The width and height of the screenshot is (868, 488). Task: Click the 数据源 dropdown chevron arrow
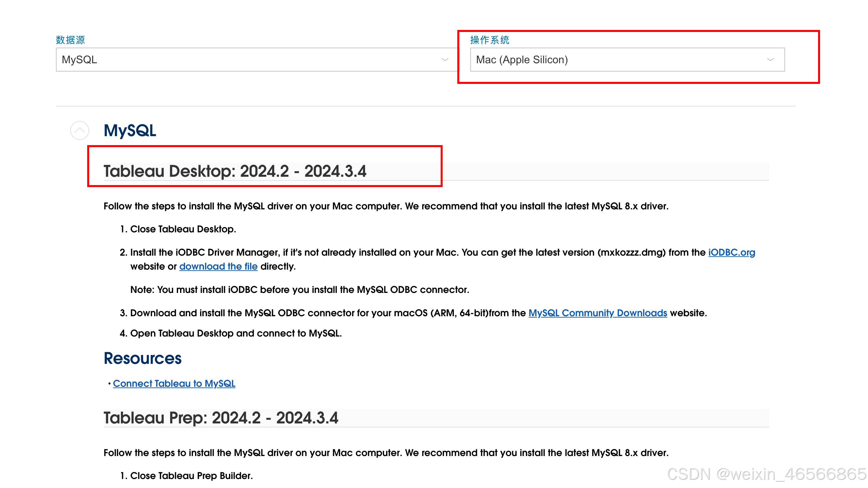pos(445,60)
